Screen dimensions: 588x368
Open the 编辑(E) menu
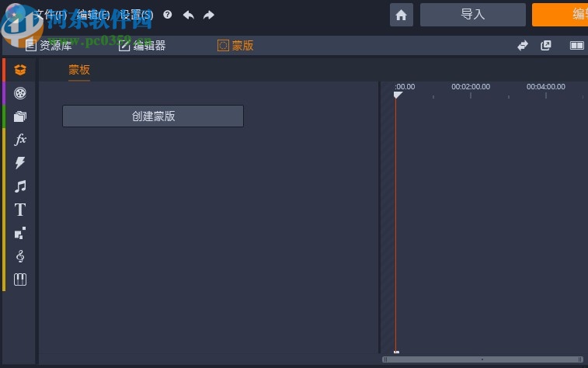tap(93, 15)
